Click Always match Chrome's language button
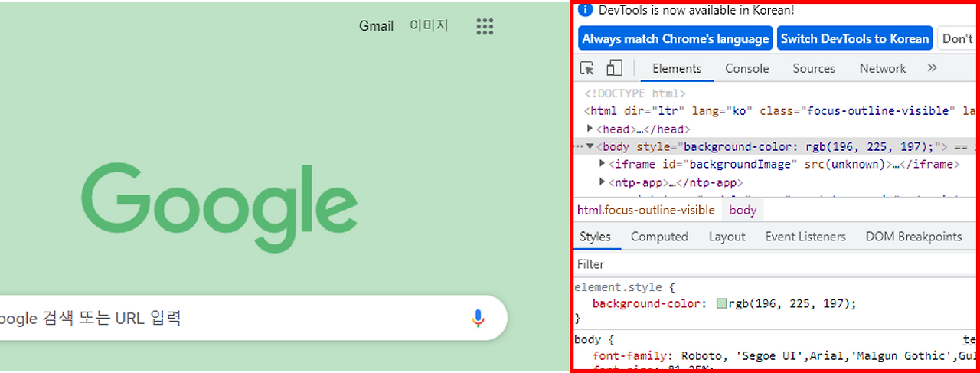The image size is (980, 373). click(675, 38)
